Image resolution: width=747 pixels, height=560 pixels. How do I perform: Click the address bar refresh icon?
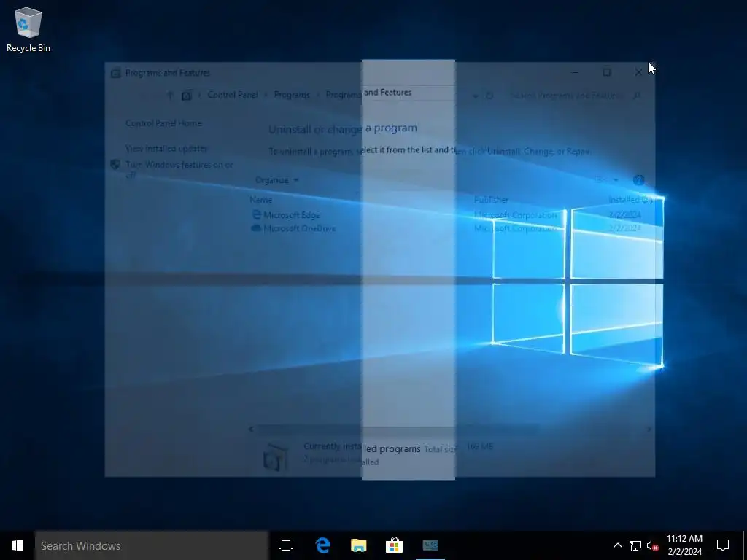pos(489,96)
